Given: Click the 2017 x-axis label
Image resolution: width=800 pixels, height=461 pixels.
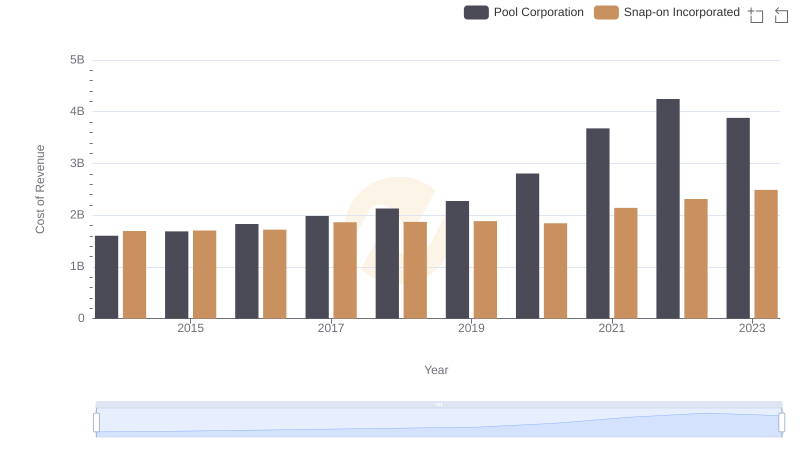Looking at the screenshot, I should point(331,328).
